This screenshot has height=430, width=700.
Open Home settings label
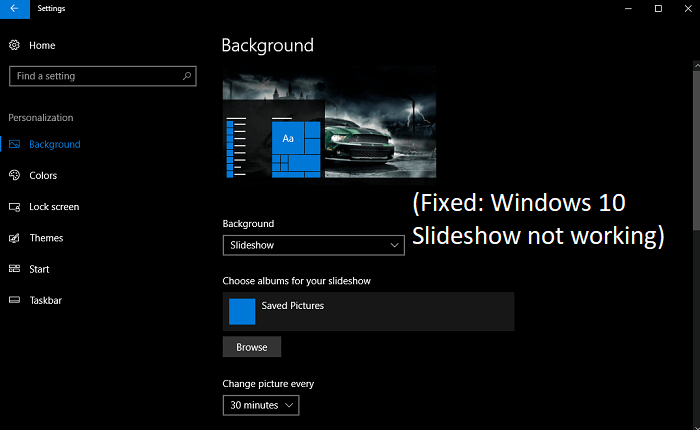click(x=42, y=46)
